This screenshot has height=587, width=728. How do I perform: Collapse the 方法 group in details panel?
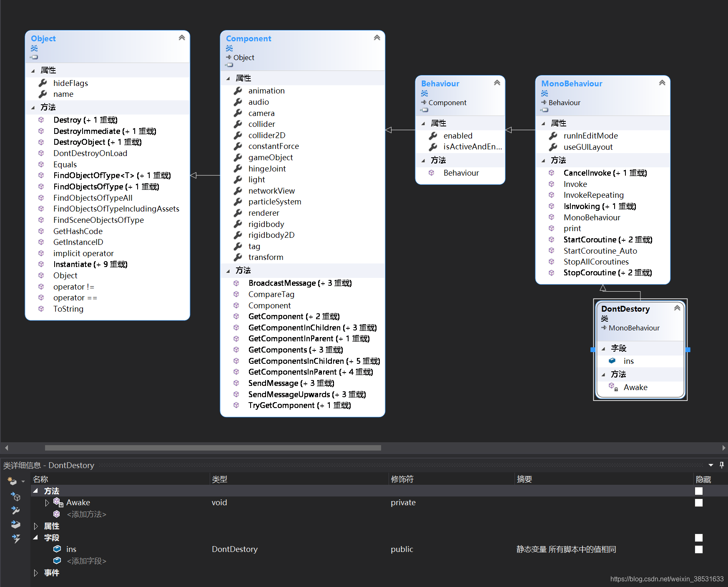36,491
